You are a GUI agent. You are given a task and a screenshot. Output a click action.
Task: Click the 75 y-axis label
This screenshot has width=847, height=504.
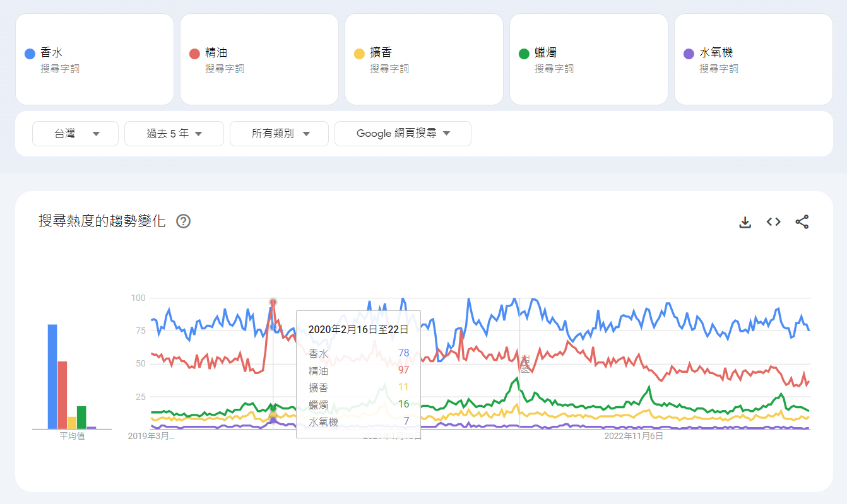[141, 331]
